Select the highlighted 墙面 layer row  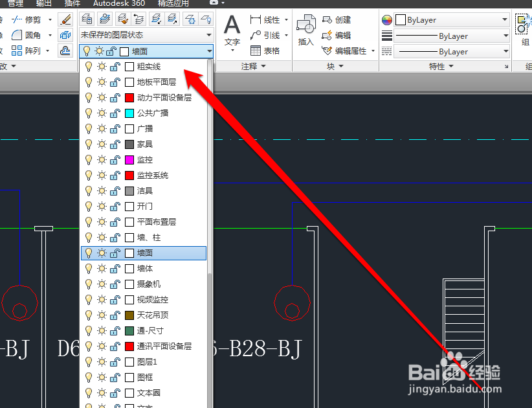[144, 253]
